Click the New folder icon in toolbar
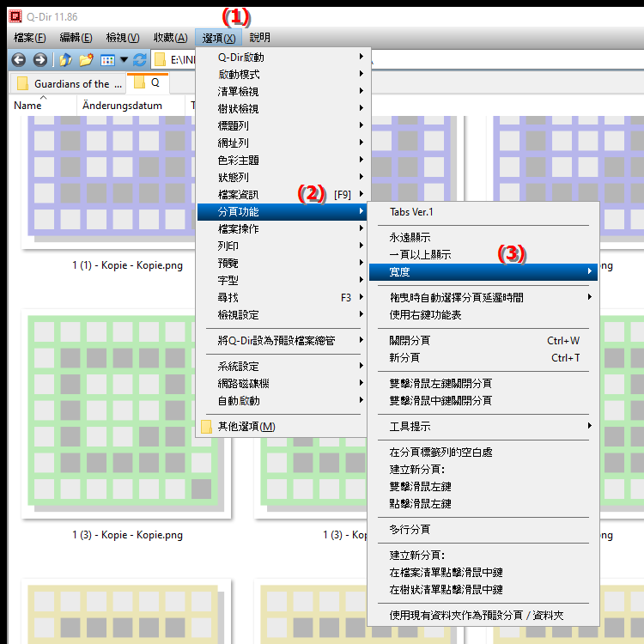The image size is (644, 644). [x=86, y=60]
